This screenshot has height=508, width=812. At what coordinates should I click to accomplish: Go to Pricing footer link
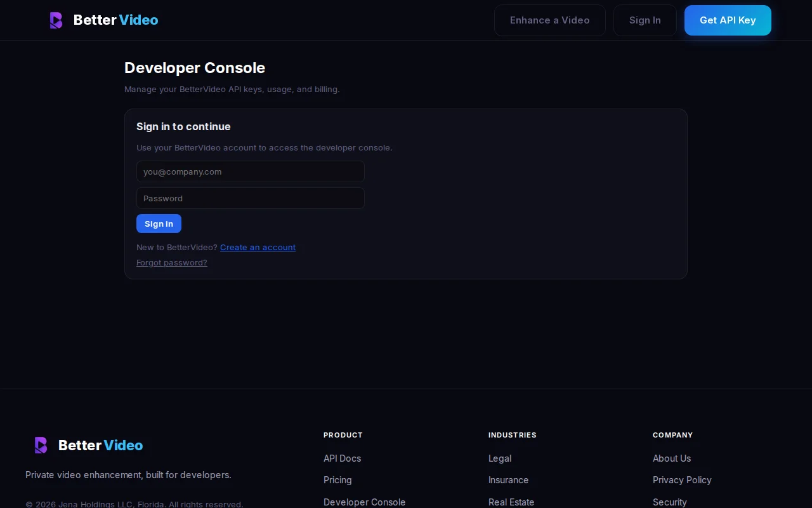pos(337,480)
